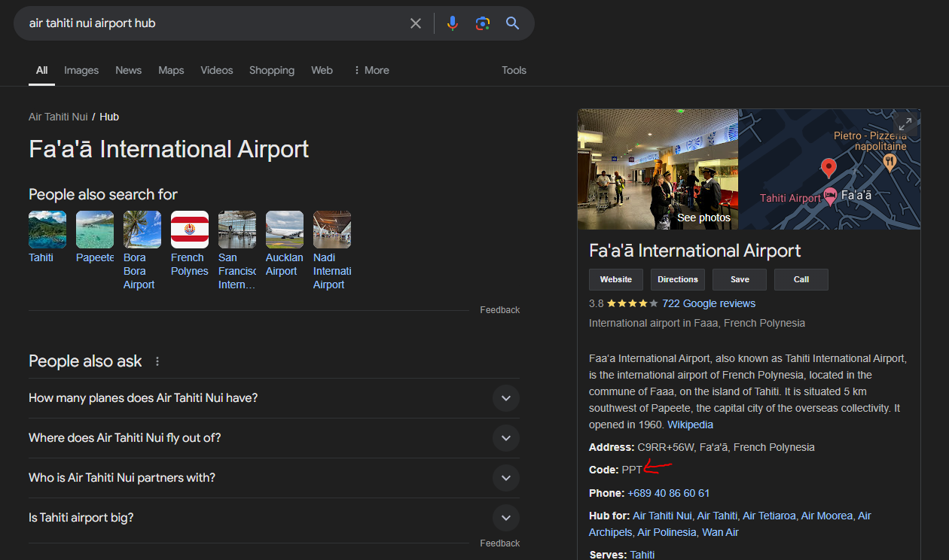This screenshot has height=560, width=949.
Task: Clear the search box with X icon
Action: pos(415,23)
